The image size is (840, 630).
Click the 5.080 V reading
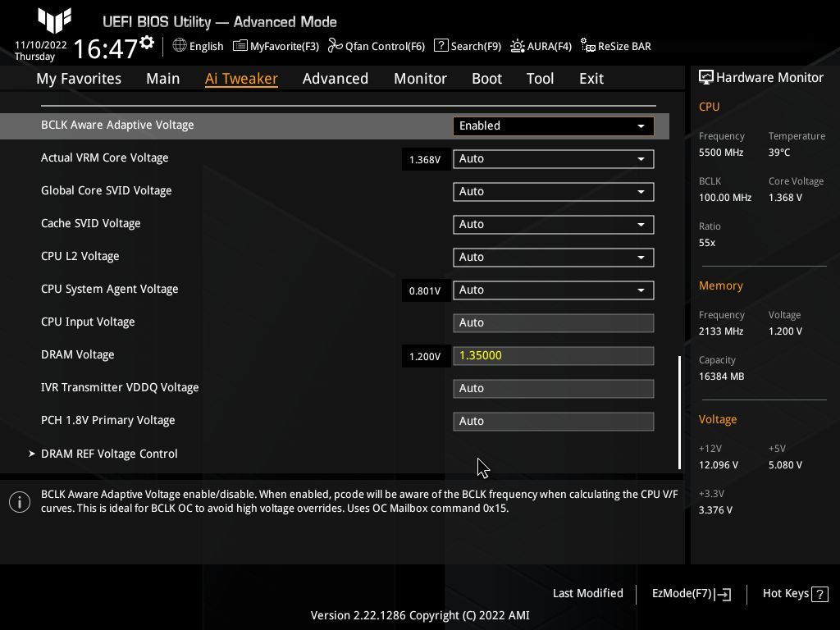785,465
